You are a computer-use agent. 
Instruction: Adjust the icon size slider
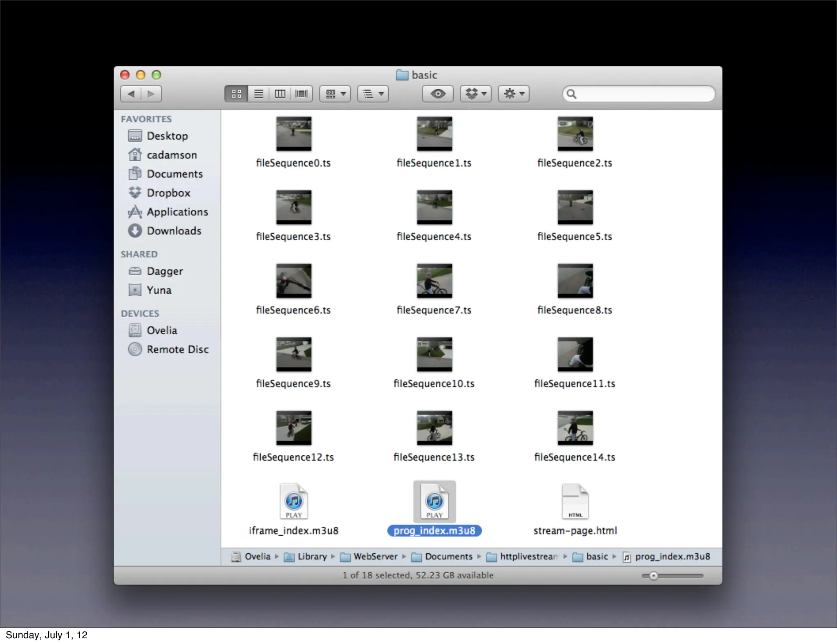coord(653,576)
